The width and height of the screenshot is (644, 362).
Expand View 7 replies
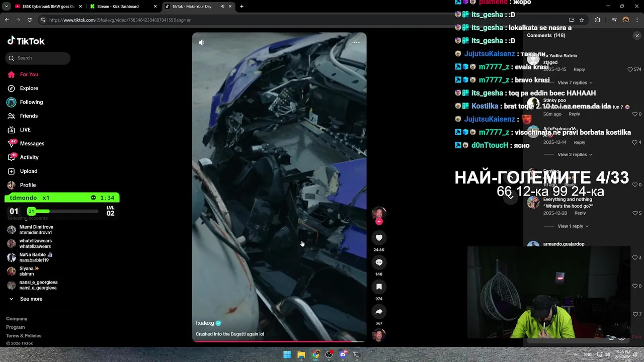pyautogui.click(x=575, y=82)
